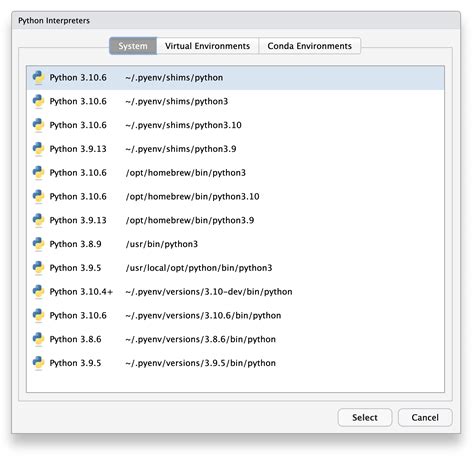The width and height of the screenshot is (474, 458).
Task: Click Python icon beside versions/3.10.6/bin/python
Action: click(38, 315)
